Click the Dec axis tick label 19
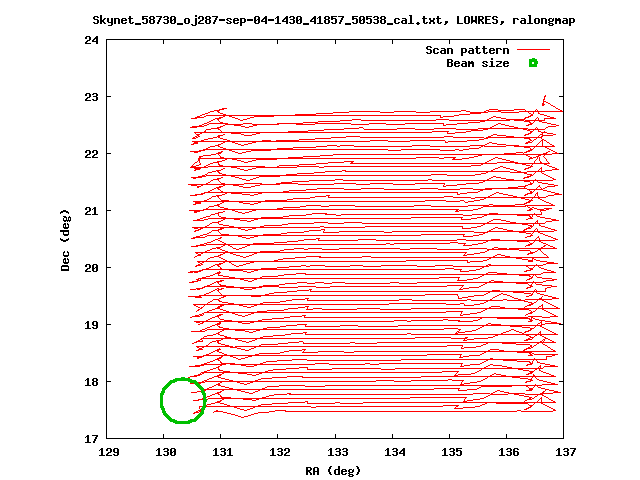The width and height of the screenshot is (640, 480). pos(91,325)
